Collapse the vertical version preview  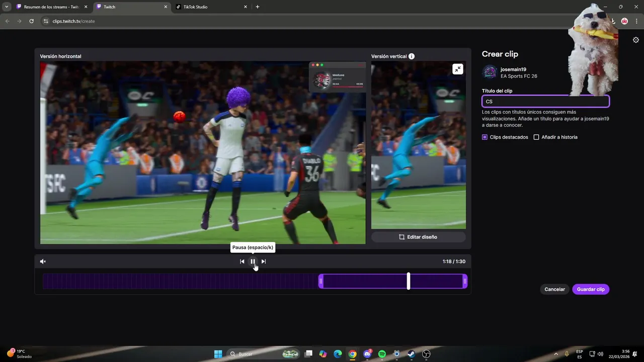457,69
